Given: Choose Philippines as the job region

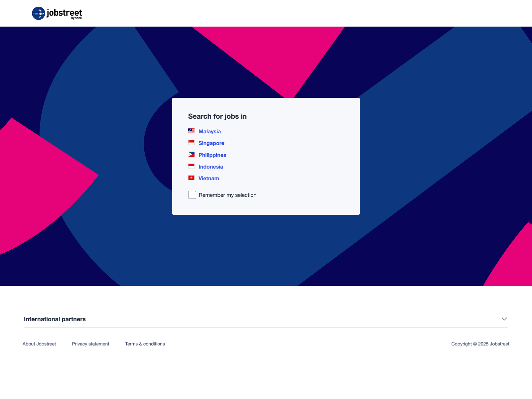Looking at the screenshot, I should click(x=212, y=155).
